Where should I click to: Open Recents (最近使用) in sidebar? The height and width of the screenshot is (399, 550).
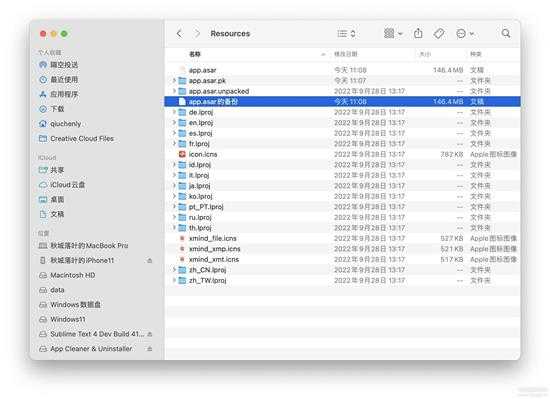click(x=58, y=80)
